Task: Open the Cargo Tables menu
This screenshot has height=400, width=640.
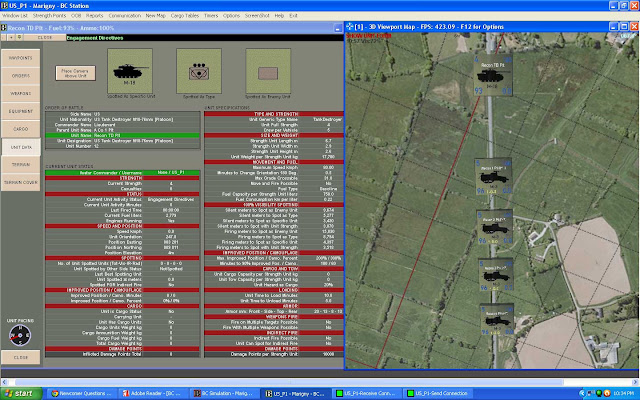Action: [184, 16]
